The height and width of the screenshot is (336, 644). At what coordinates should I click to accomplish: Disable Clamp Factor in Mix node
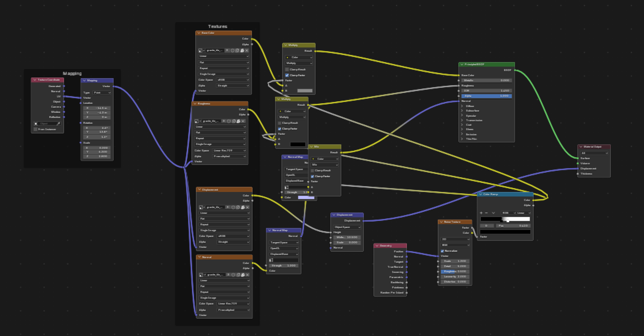(312, 176)
